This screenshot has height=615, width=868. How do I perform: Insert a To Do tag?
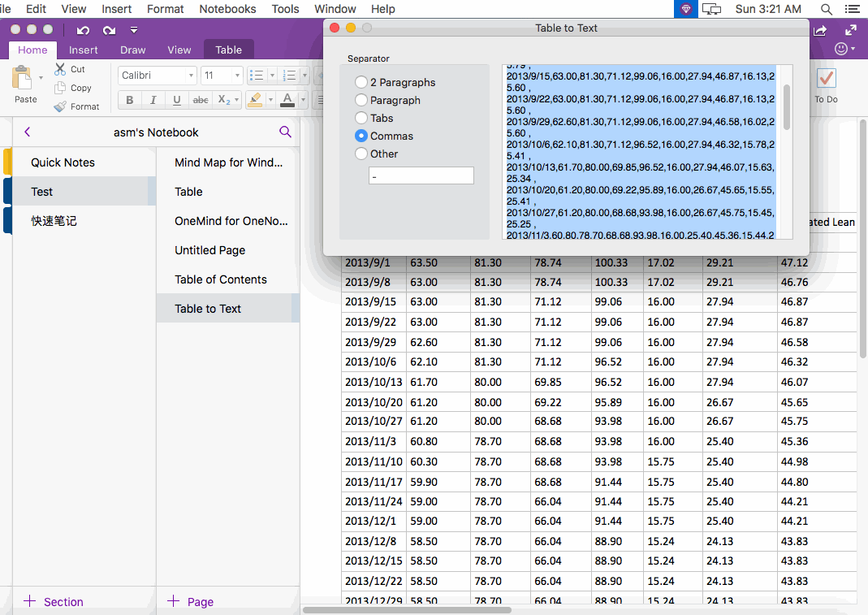point(826,79)
